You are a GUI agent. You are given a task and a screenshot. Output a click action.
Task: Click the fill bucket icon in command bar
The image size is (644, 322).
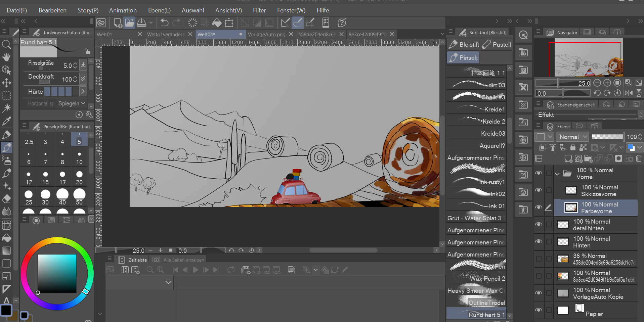click(217, 23)
